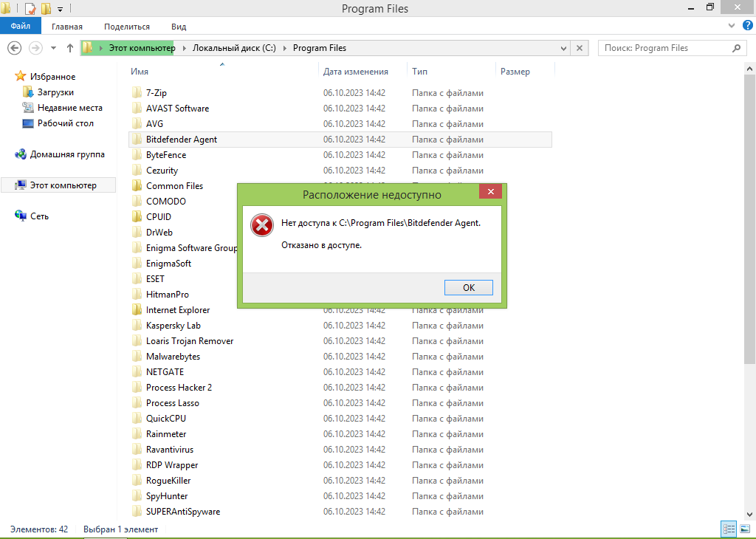Select Сеть in navigation pane
The image size is (756, 539).
[39, 216]
